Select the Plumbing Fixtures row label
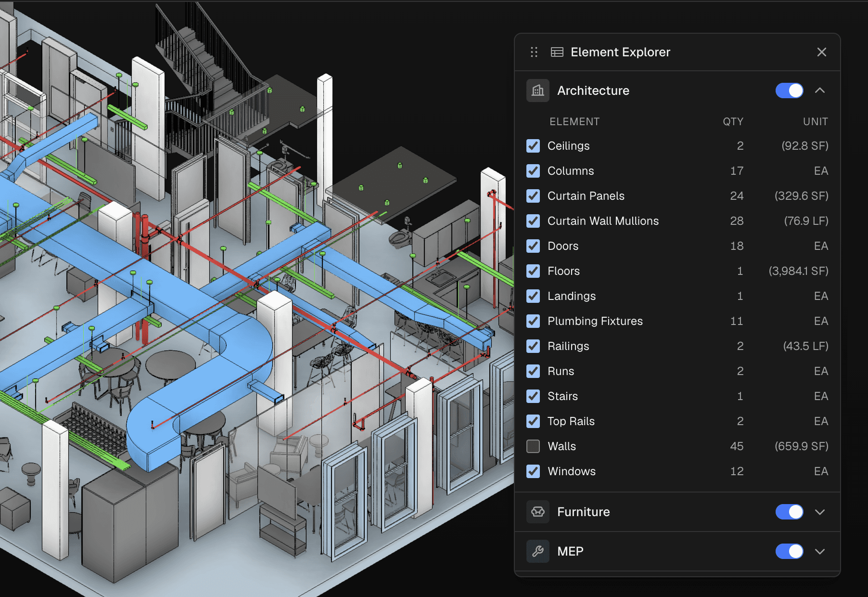 click(x=595, y=321)
